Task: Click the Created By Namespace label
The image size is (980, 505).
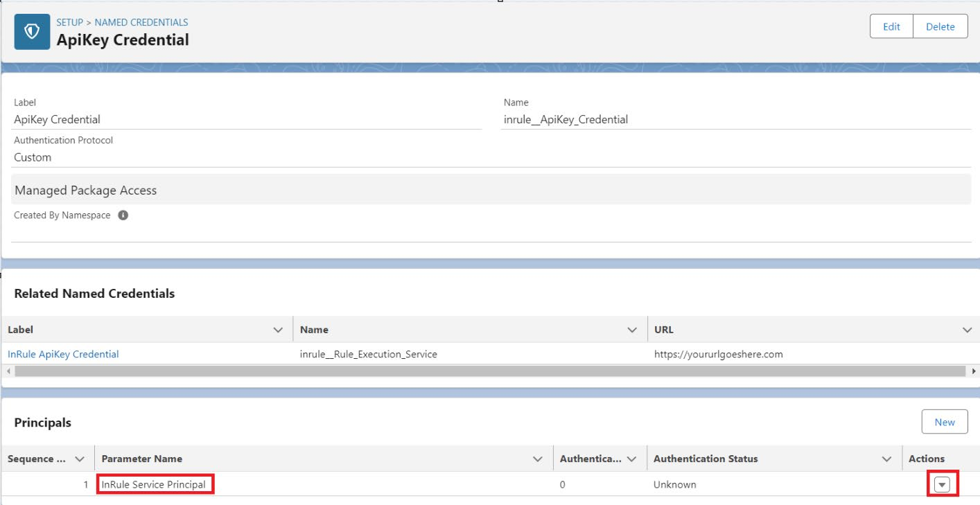Action: coord(62,215)
